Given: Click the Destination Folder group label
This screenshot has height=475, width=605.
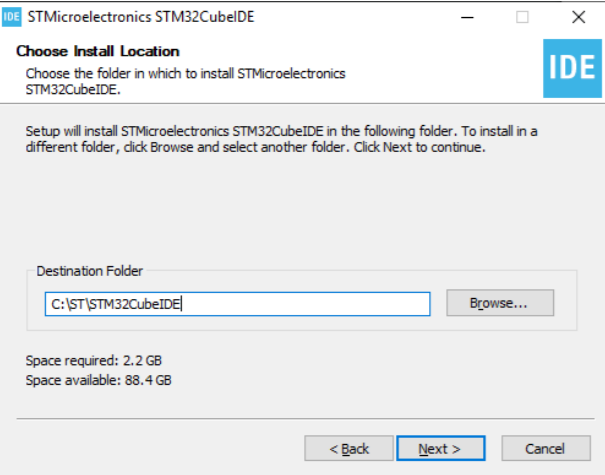Looking at the screenshot, I should [90, 271].
